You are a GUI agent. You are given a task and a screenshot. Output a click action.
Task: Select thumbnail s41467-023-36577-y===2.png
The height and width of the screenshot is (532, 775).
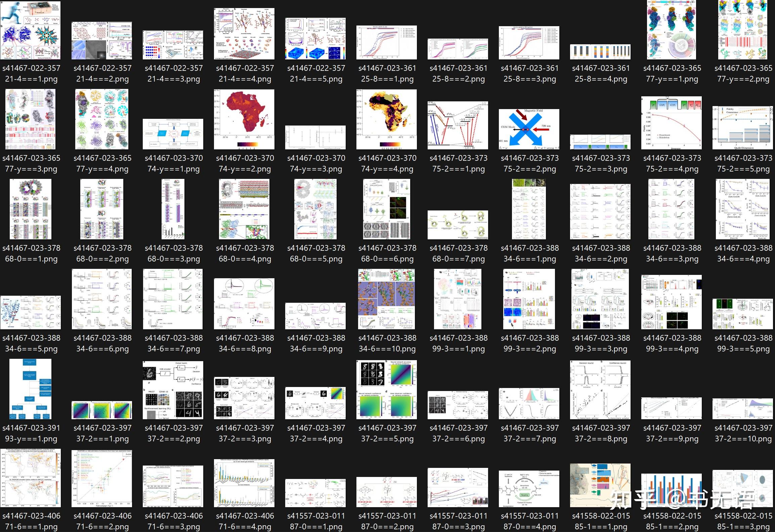pos(743,30)
